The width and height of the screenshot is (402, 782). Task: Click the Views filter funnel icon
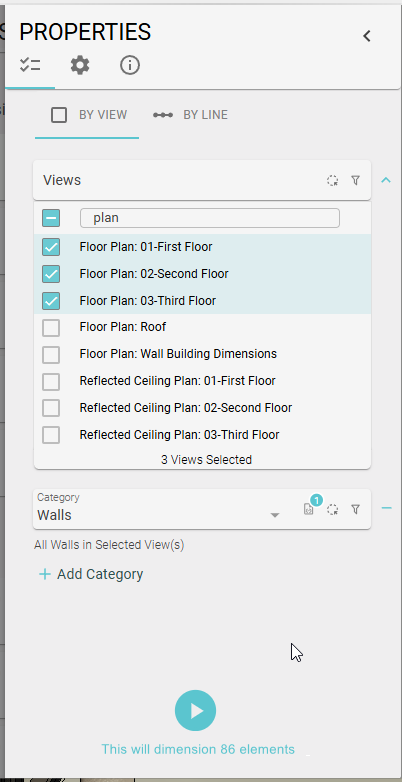tap(356, 181)
